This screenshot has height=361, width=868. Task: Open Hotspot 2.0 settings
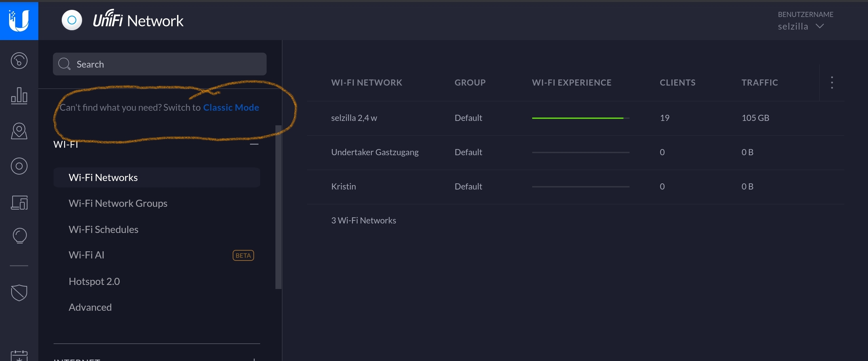94,282
